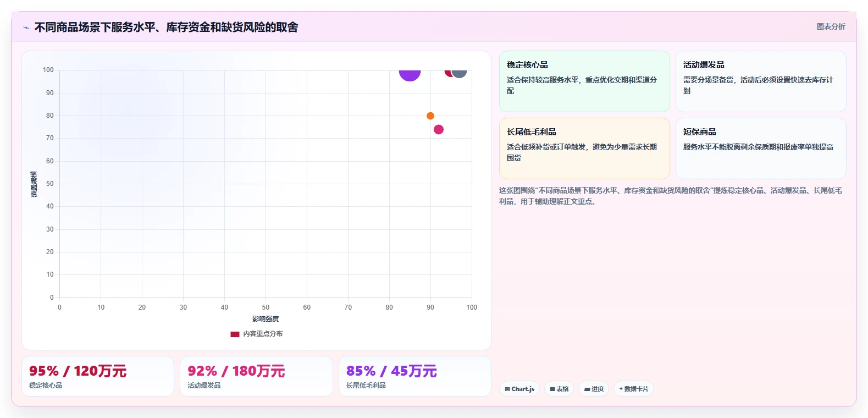868x418 pixels.
Task: Click the 影响强度 x-axis label
Action: pos(266,319)
